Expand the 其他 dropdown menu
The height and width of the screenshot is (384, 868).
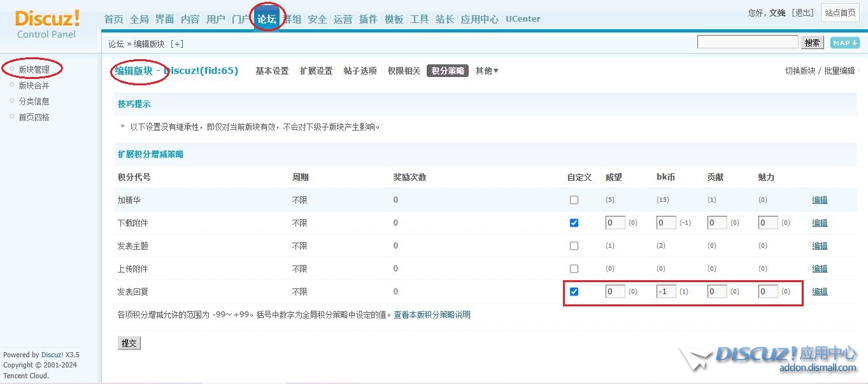[487, 71]
